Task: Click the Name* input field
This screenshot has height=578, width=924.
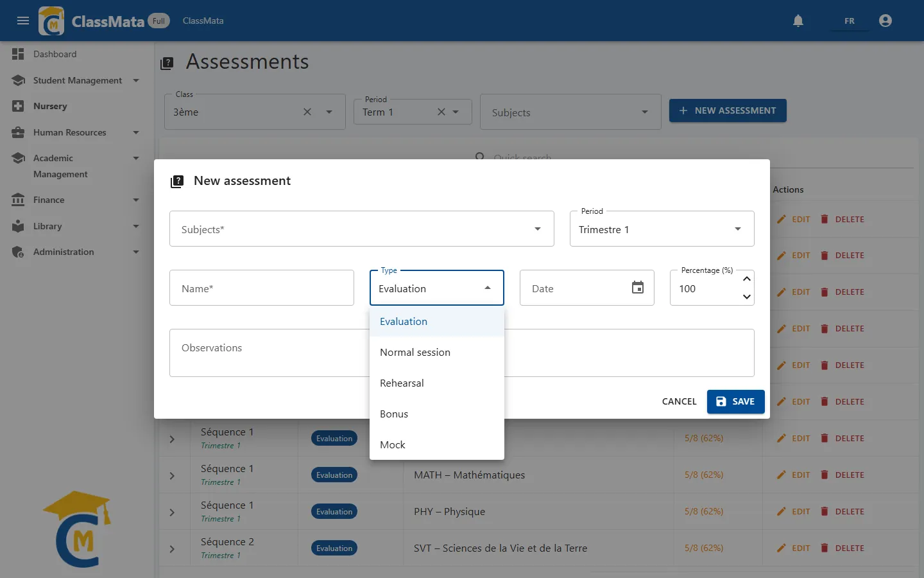Action: tap(262, 288)
